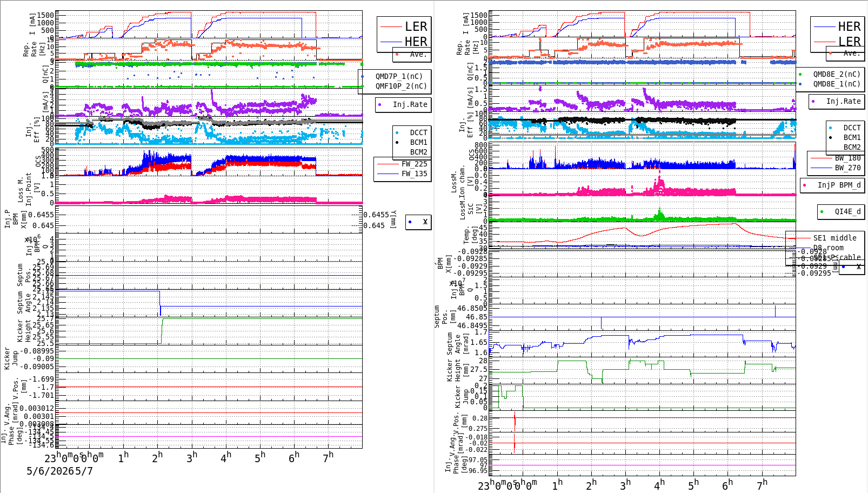Image resolution: width=868 pixels, height=493 pixels.
Task: Select QMD7P_1(nC) legend entry
Action: coord(399,76)
